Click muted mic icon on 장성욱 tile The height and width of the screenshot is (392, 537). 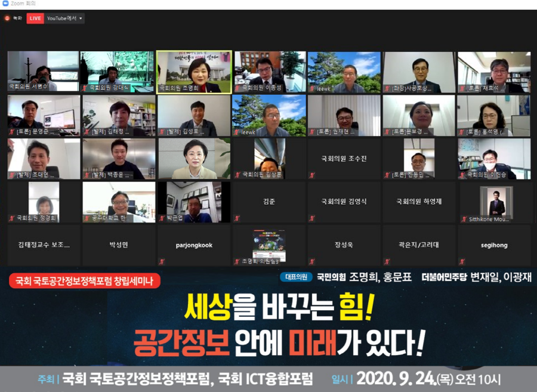click(311, 261)
